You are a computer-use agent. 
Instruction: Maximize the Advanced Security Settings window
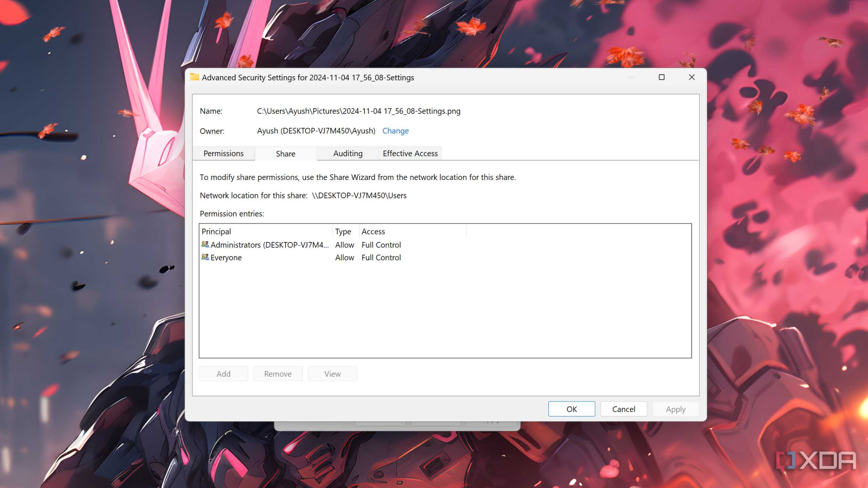coord(662,77)
